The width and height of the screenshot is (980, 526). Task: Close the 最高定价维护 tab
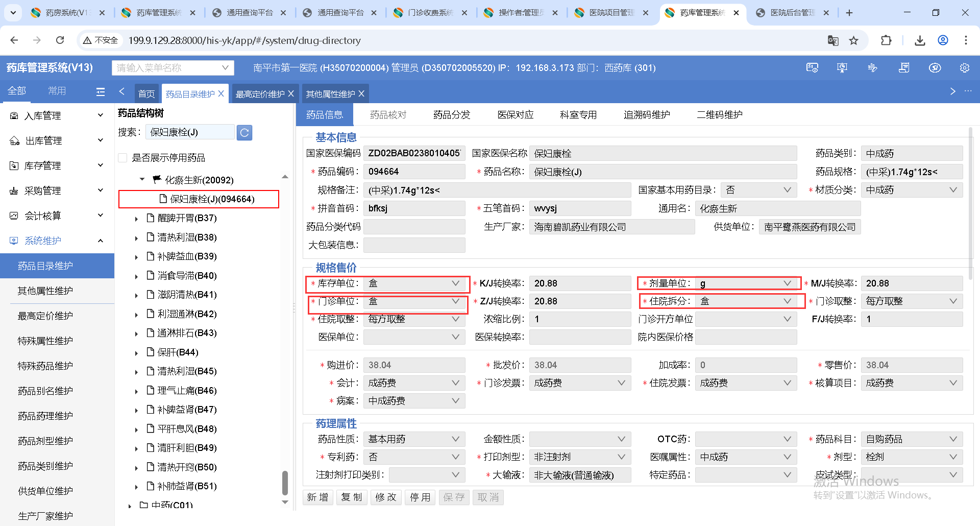(291, 94)
